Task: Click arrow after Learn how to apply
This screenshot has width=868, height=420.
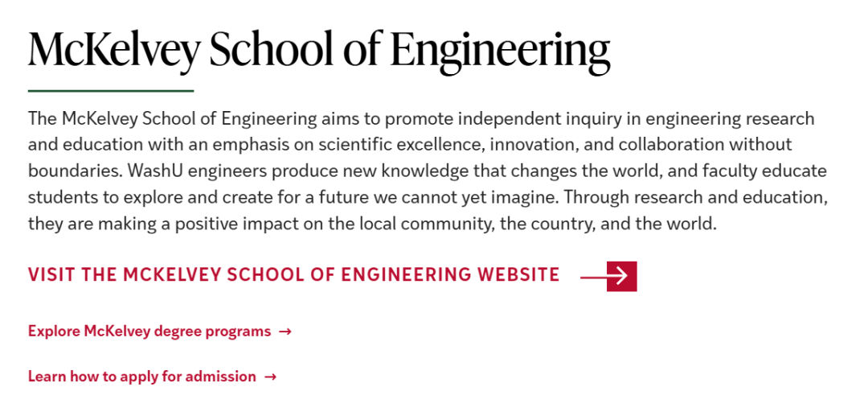Action: (270, 377)
